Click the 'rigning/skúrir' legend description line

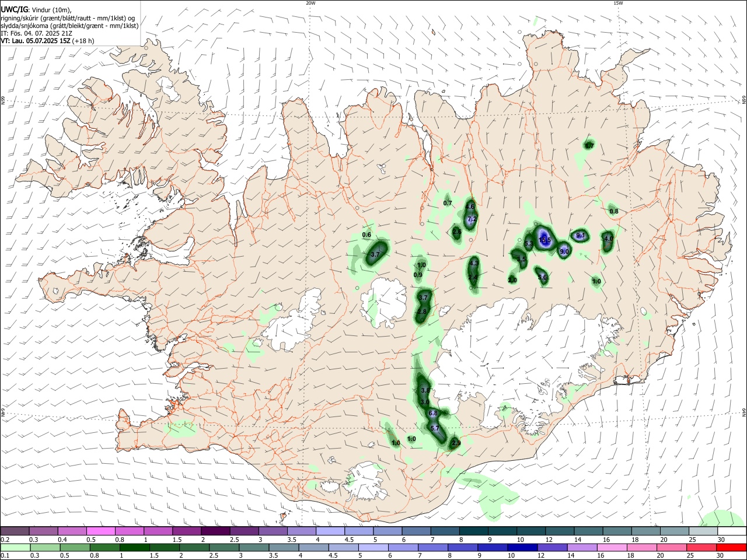coord(67,18)
